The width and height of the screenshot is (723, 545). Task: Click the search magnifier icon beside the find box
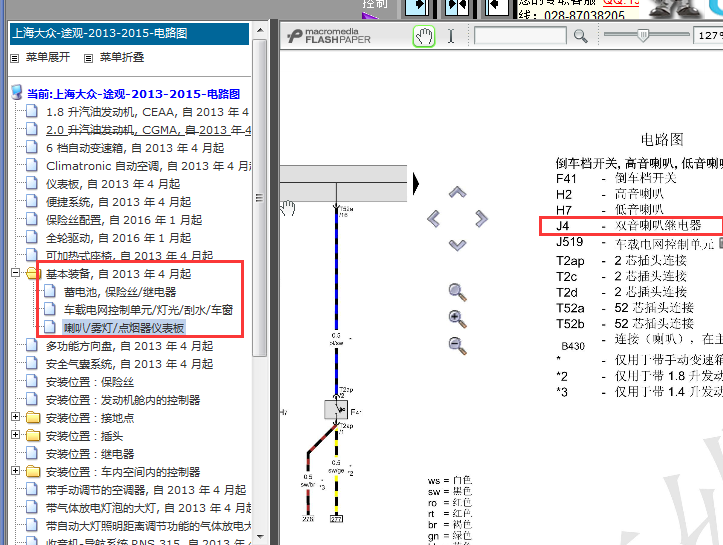pos(581,36)
